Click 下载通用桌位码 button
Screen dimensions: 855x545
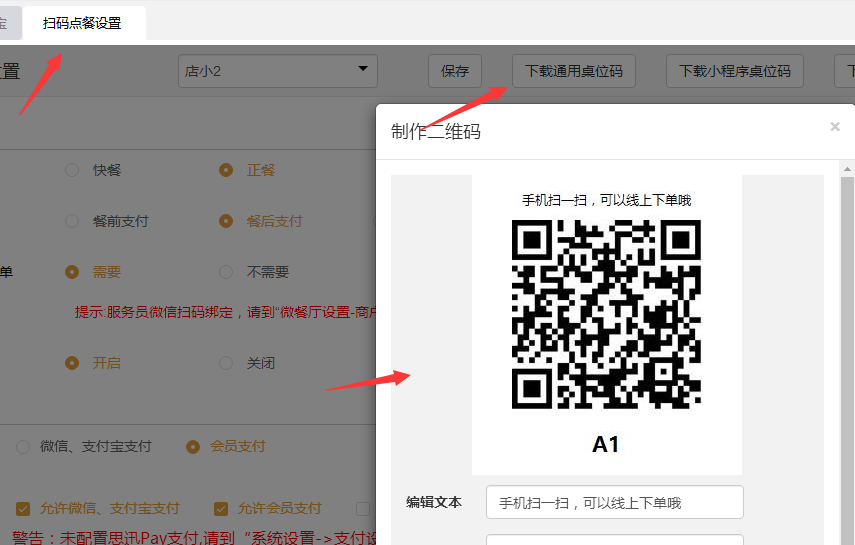coord(574,71)
